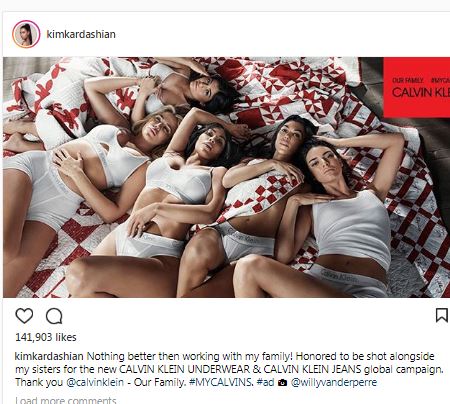Click the camera emoji in the caption
The height and width of the screenshot is (404, 450).
point(282,383)
